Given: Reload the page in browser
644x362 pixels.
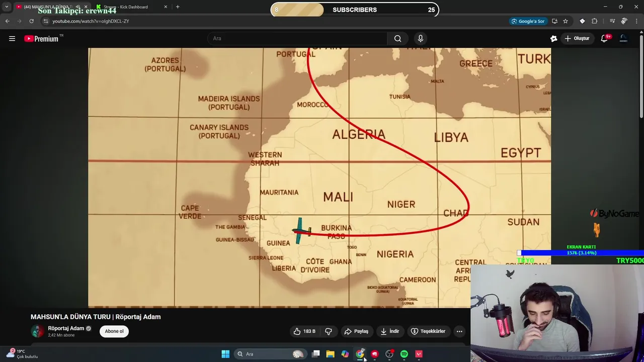Looking at the screenshot, I should [31, 21].
